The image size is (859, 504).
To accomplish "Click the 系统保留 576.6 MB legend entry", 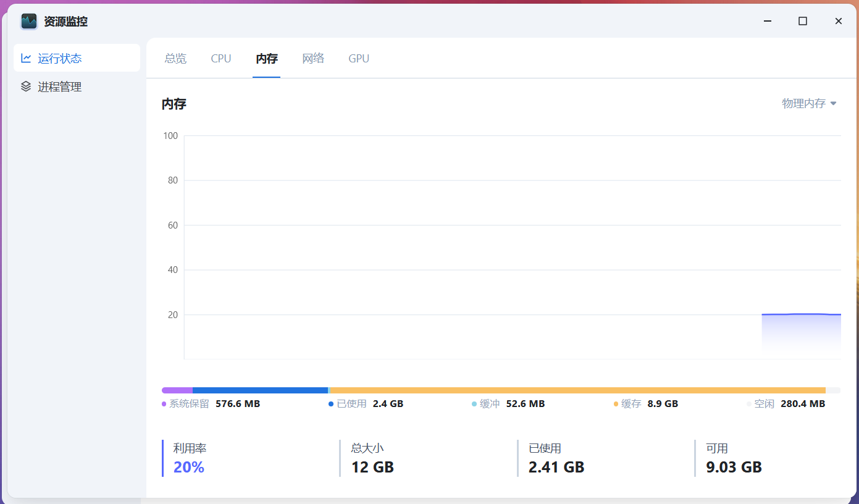I will [211, 404].
